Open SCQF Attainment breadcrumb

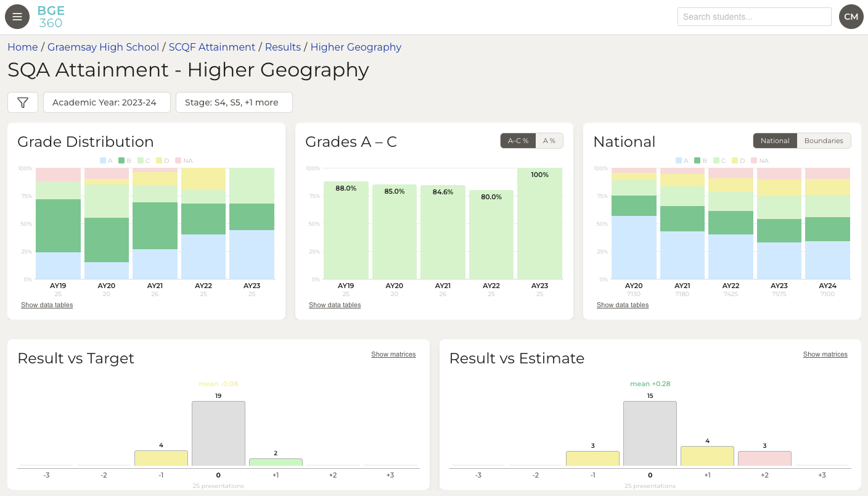click(212, 47)
